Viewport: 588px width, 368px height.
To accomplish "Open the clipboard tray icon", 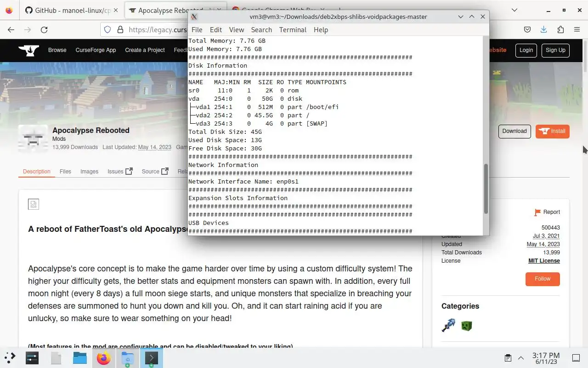I will pyautogui.click(x=508, y=358).
